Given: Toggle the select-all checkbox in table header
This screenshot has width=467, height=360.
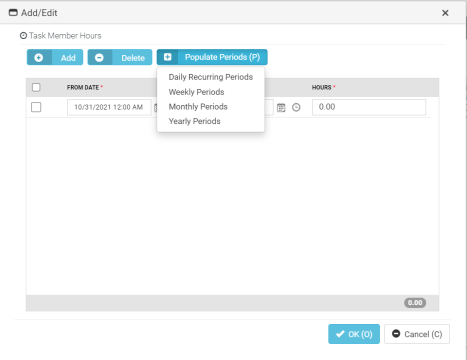Looking at the screenshot, I should 36,87.
